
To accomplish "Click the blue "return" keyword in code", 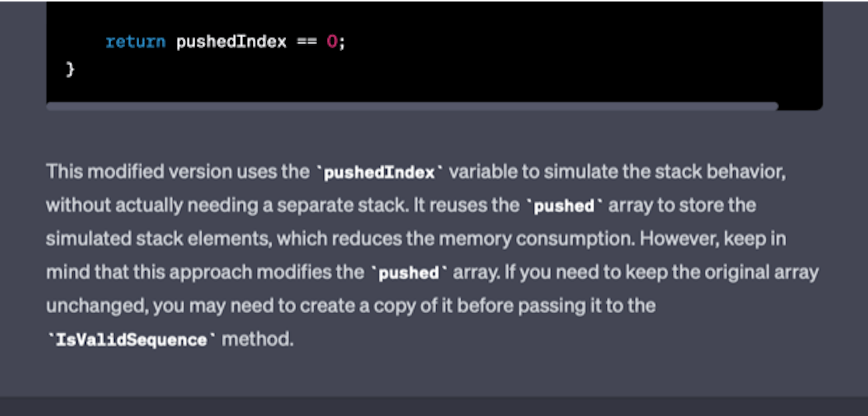I will (135, 42).
